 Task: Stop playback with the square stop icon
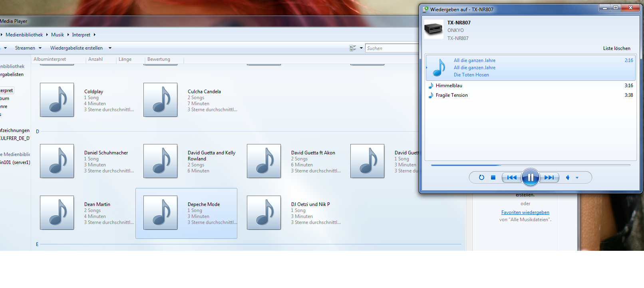pos(493,178)
